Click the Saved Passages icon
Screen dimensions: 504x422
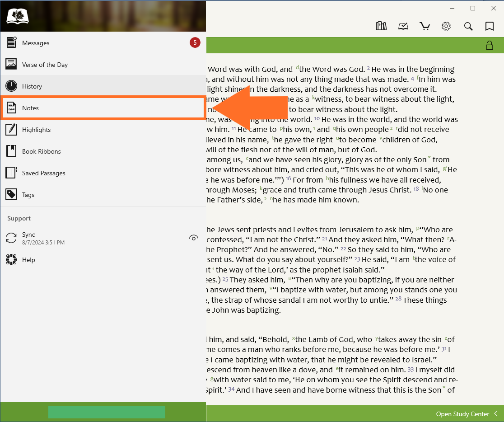tap(11, 173)
